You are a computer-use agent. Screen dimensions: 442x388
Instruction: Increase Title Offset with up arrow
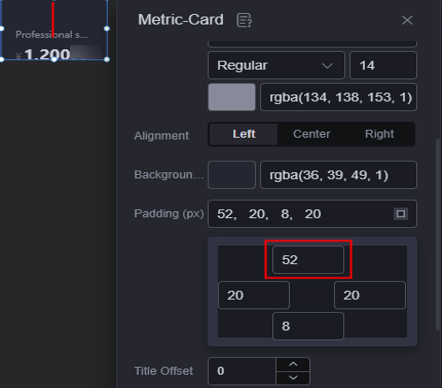click(x=293, y=364)
